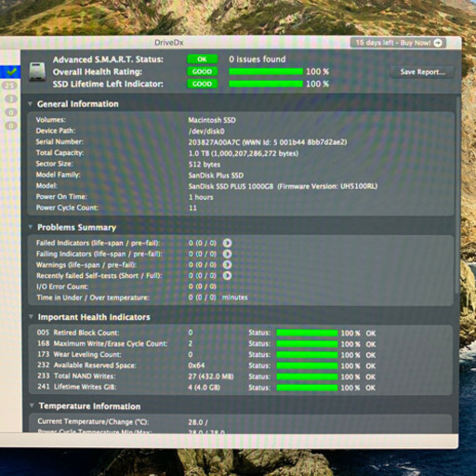
Task: Click '005 Retired Block Count' row label
Action: click(x=78, y=333)
